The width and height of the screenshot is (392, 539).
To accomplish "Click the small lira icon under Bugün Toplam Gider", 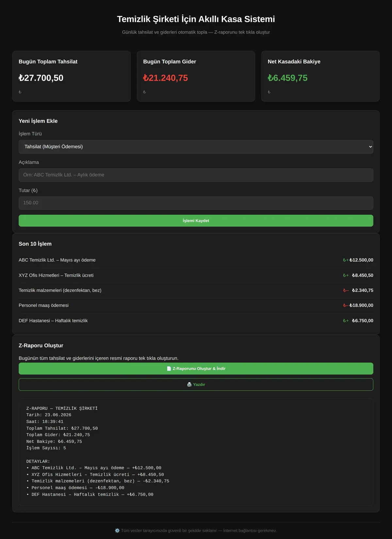I will (x=144, y=92).
